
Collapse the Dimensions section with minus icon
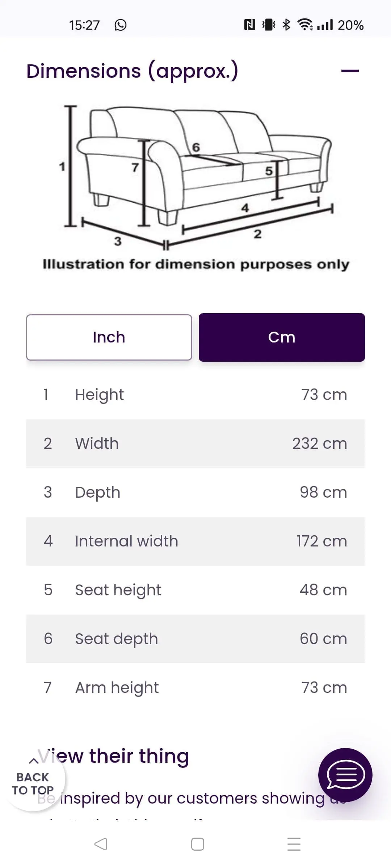(350, 71)
